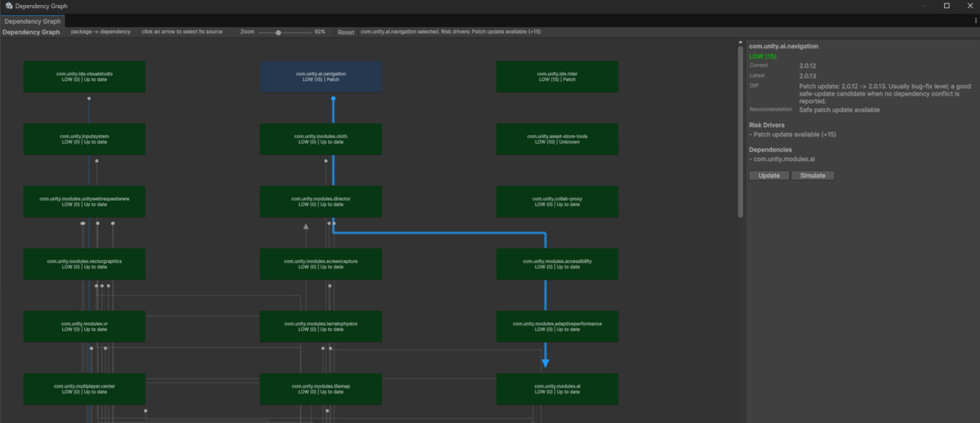This screenshot has width=980, height=423.
Task: Select the com.unity.modules.ai graph node
Action: pos(558,389)
